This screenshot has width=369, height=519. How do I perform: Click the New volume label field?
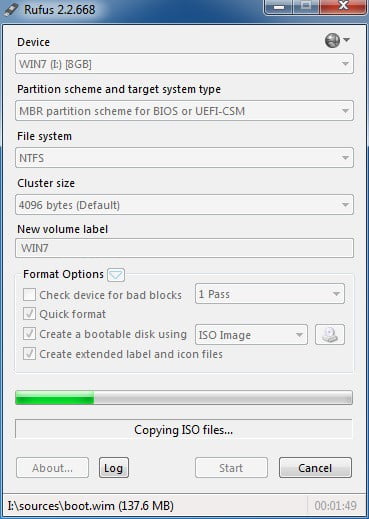pyautogui.click(x=184, y=248)
